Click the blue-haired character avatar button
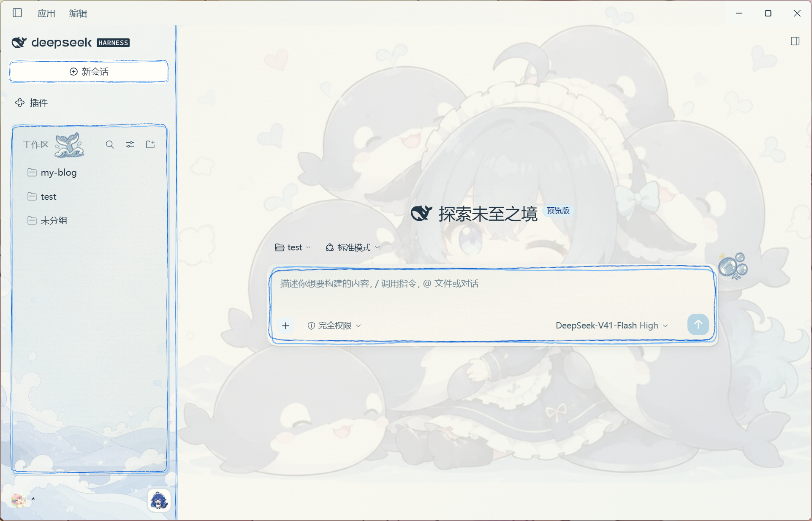 tap(159, 501)
